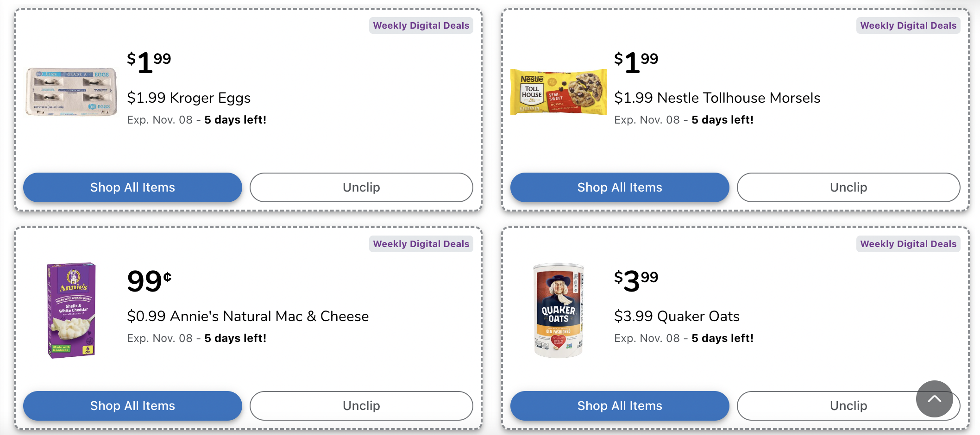Select the Weekly Digital Deals tag on Kroger Eggs
Screen dimensions: 980x435
point(421,25)
